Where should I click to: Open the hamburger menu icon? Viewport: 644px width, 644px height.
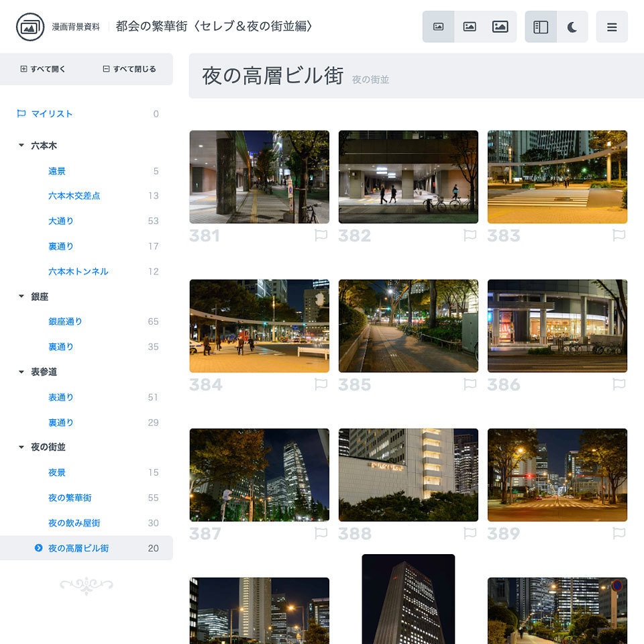point(612,27)
